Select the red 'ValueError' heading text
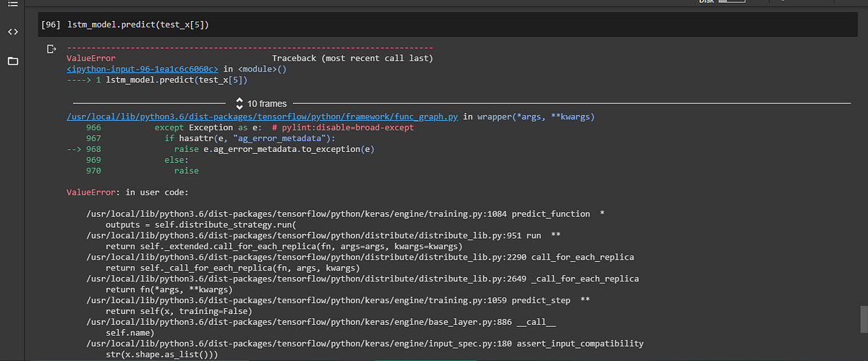The image size is (868, 361). tap(90, 57)
